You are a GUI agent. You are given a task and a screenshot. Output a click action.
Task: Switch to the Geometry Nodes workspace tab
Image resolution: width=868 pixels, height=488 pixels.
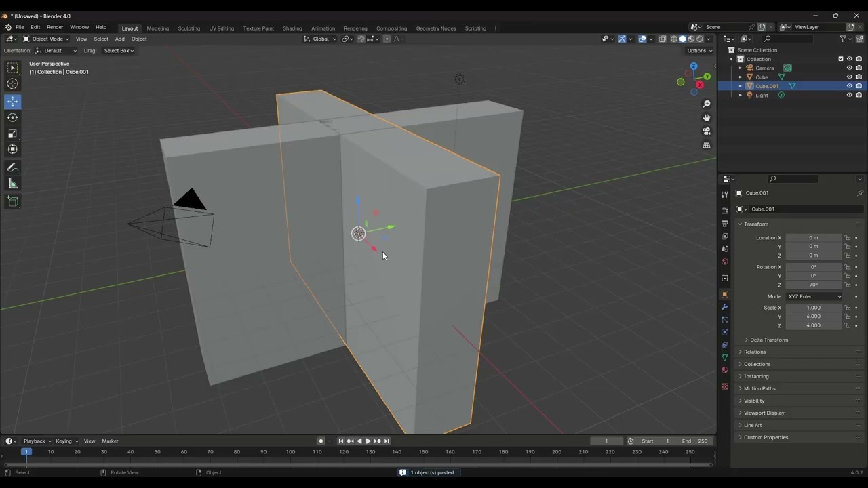[x=435, y=28]
